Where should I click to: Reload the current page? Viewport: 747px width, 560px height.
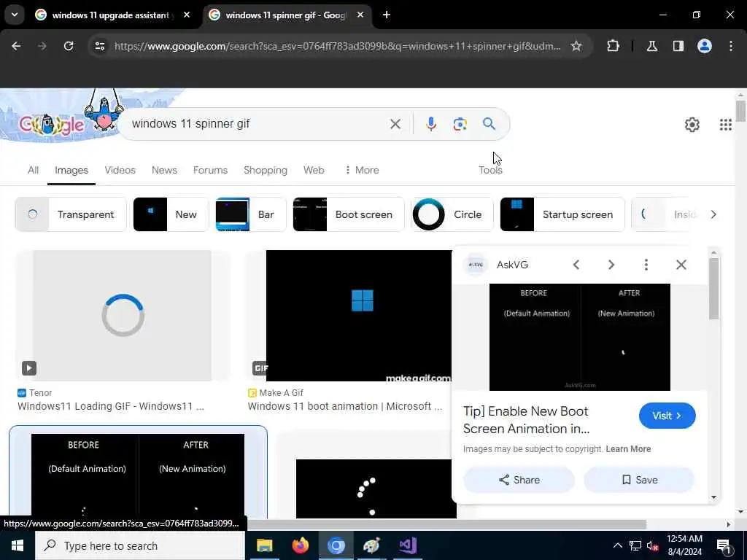[69, 46]
